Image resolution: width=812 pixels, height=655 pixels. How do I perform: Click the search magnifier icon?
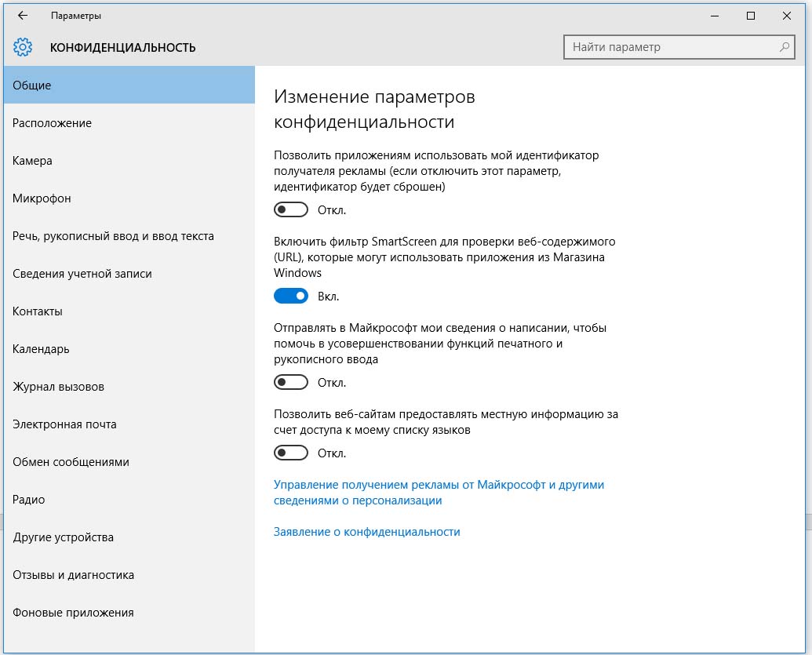pyautogui.click(x=784, y=47)
